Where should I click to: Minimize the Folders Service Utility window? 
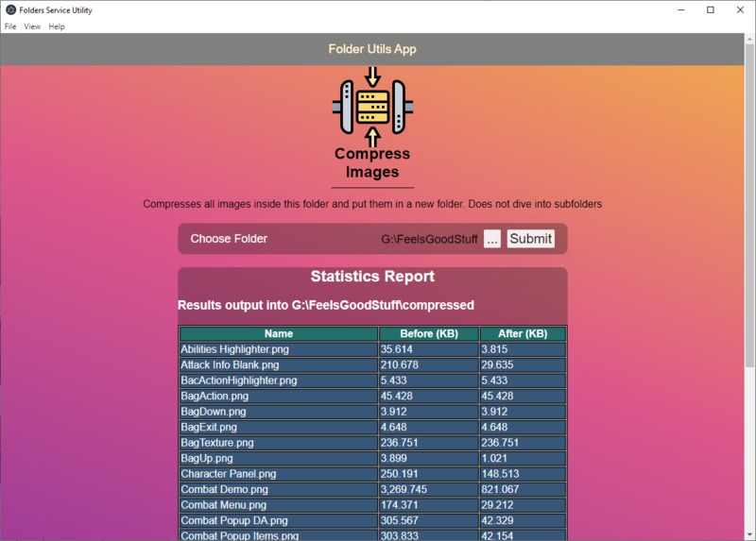680,9
